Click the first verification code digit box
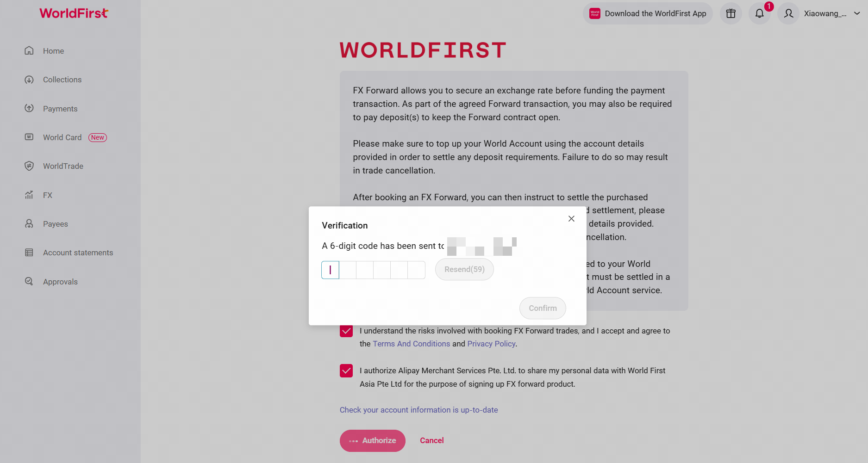The height and width of the screenshot is (463, 868). click(330, 270)
